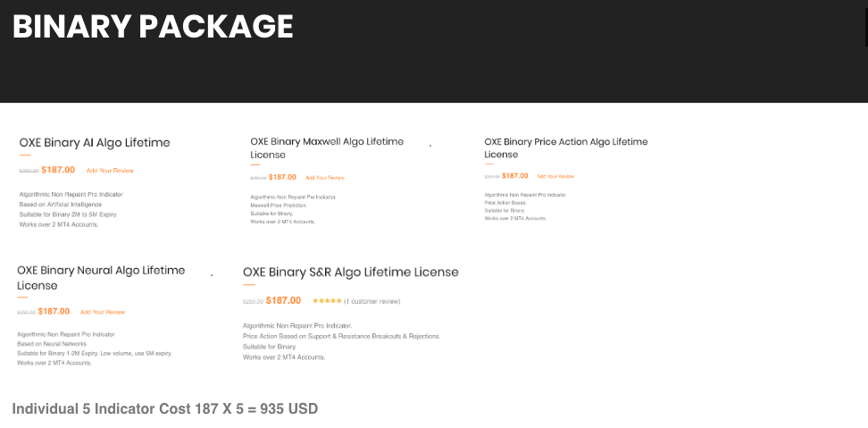Image resolution: width=868 pixels, height=428 pixels.
Task: Click the $187.00 price of AI Algo
Action: click(x=58, y=169)
